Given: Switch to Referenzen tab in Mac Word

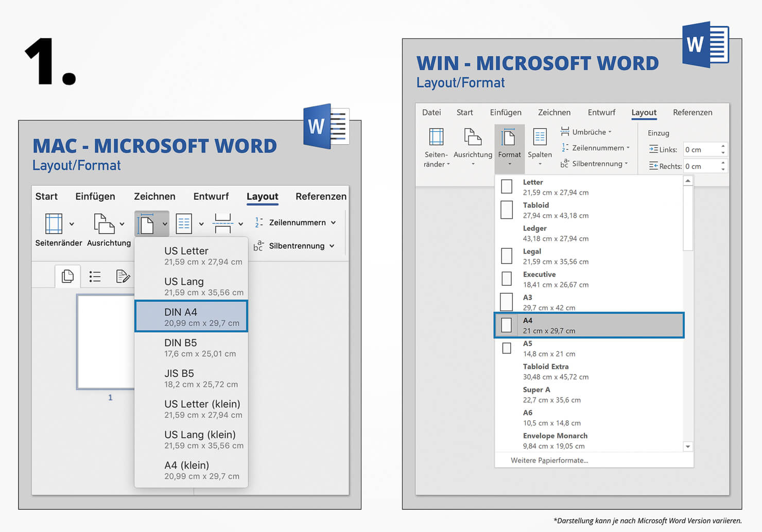Looking at the screenshot, I should coord(321,196).
